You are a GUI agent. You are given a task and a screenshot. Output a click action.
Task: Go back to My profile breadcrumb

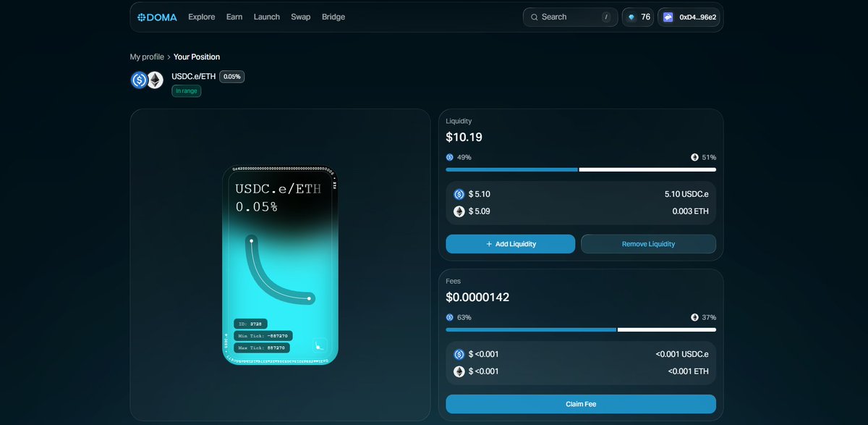pyautogui.click(x=147, y=56)
